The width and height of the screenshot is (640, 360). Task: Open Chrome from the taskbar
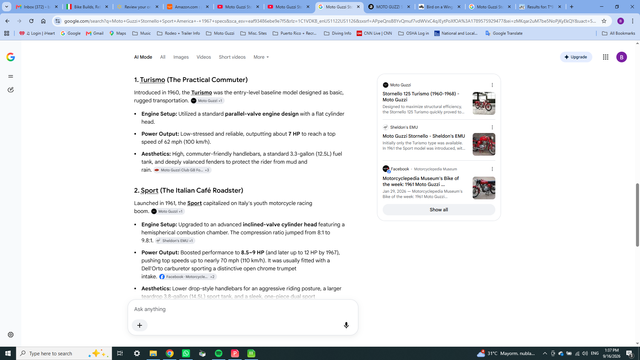click(169, 353)
